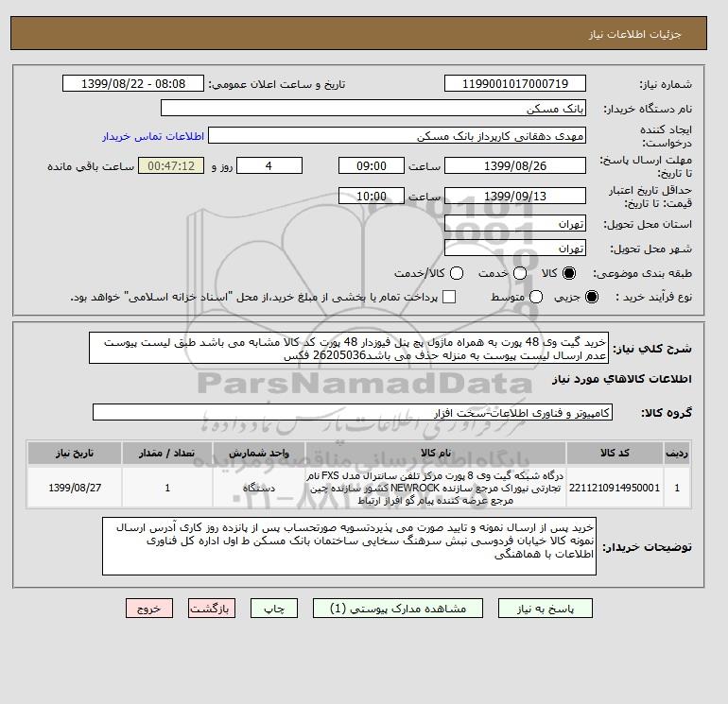Click the نام دستگاه خریدار field
The width and height of the screenshot is (728, 704).
(x=373, y=108)
